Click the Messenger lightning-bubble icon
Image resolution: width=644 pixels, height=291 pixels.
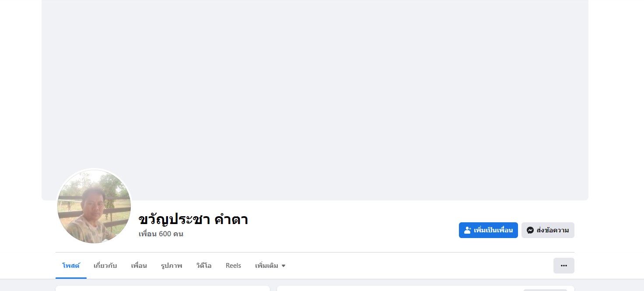pos(530,230)
